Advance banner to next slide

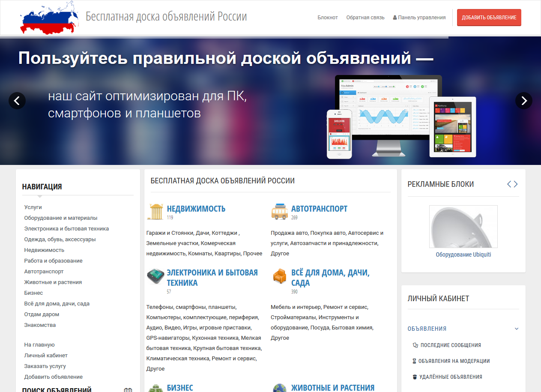pos(523,101)
